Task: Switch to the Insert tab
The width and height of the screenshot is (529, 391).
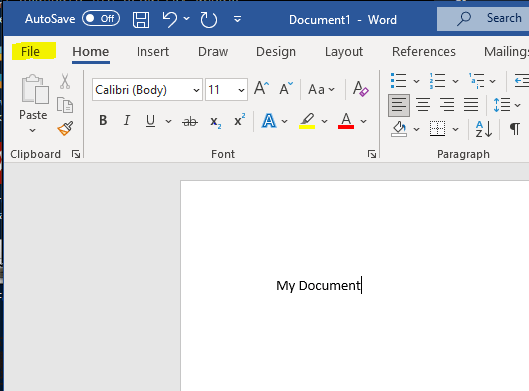Action: 153,52
